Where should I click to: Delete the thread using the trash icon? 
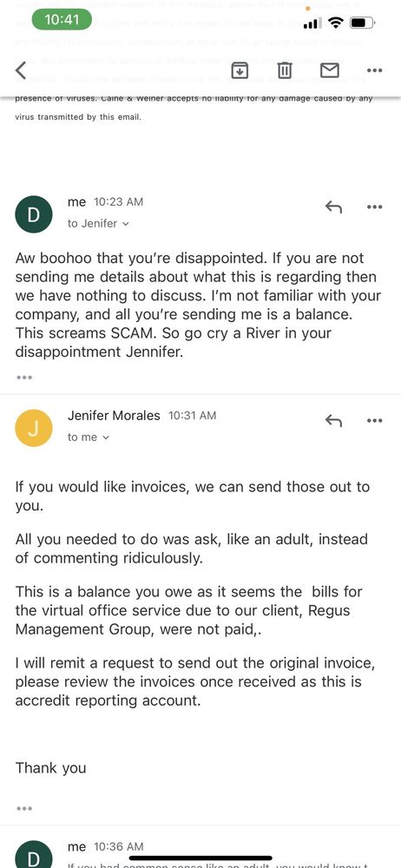point(285,70)
